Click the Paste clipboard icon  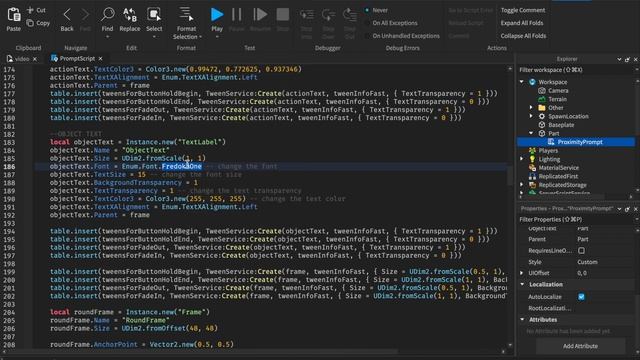point(14,15)
